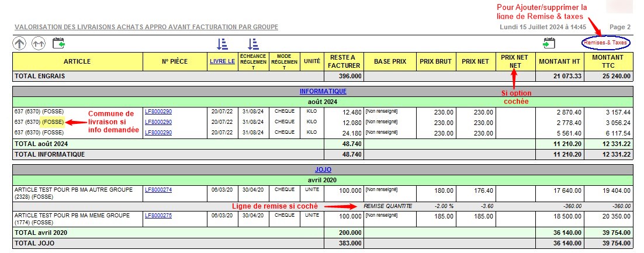Open LF8000290 on the 24.180 row
The width and height of the screenshot is (644, 253).
[158, 133]
